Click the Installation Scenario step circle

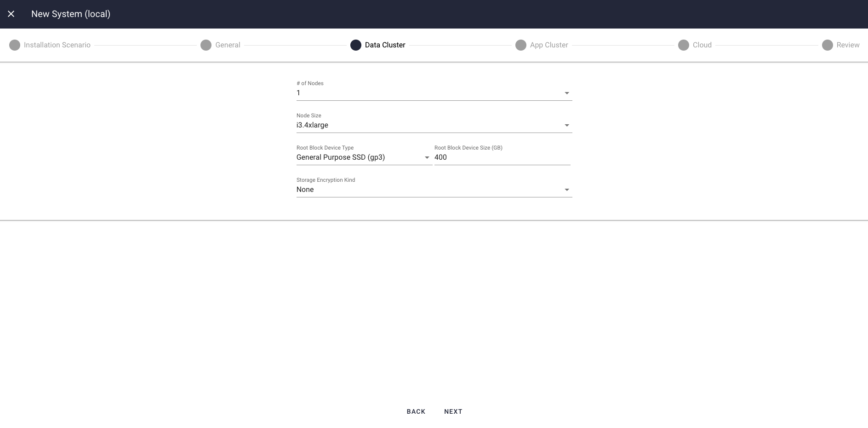[15, 45]
